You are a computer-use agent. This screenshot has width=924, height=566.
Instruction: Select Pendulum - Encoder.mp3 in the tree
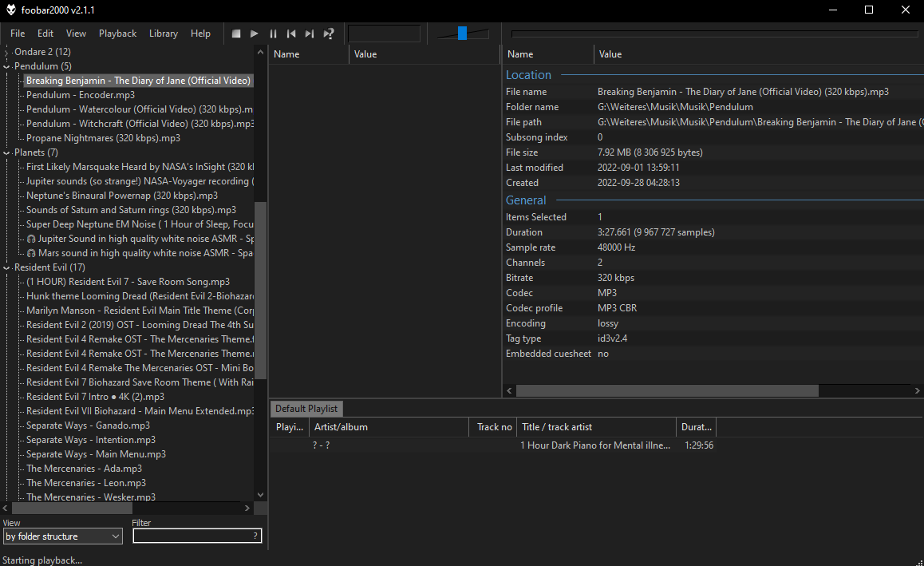tap(80, 95)
